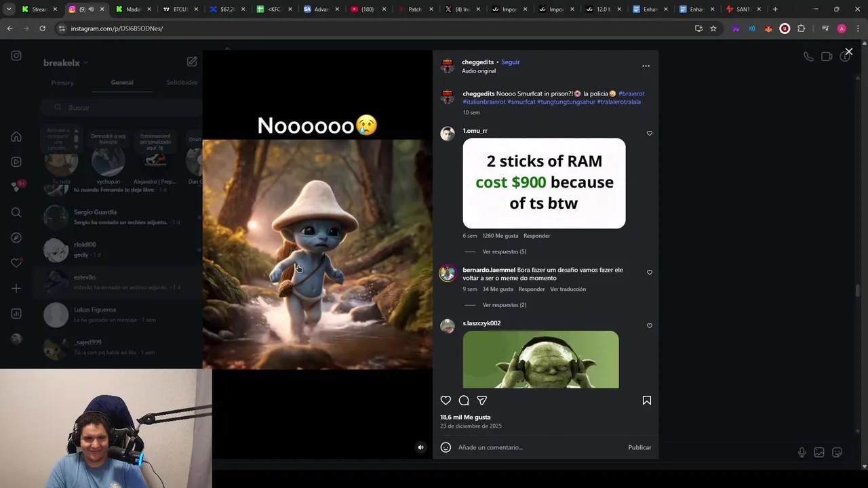Click the Smurf cat video
868x488 pixels.
pyautogui.click(x=317, y=254)
